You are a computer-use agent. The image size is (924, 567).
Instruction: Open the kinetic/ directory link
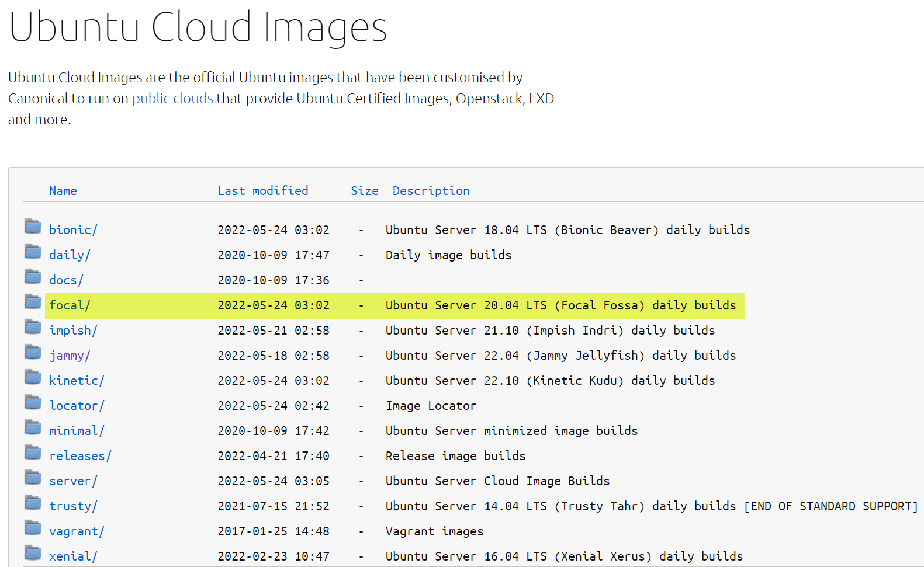click(77, 381)
